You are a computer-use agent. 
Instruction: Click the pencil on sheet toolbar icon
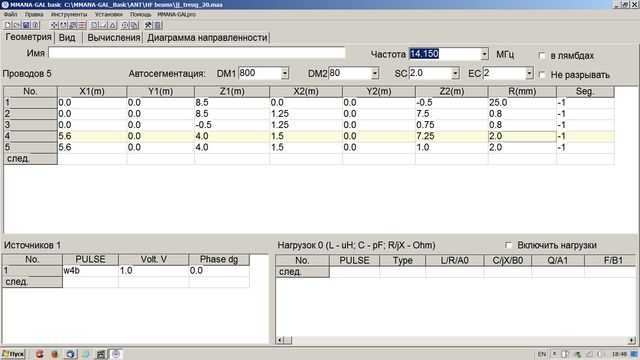pyautogui.click(x=104, y=25)
